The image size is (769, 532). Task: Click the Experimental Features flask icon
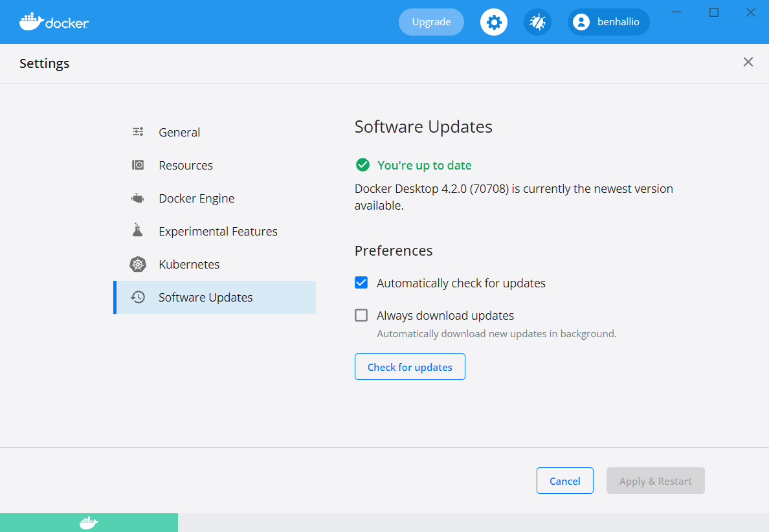coord(138,230)
